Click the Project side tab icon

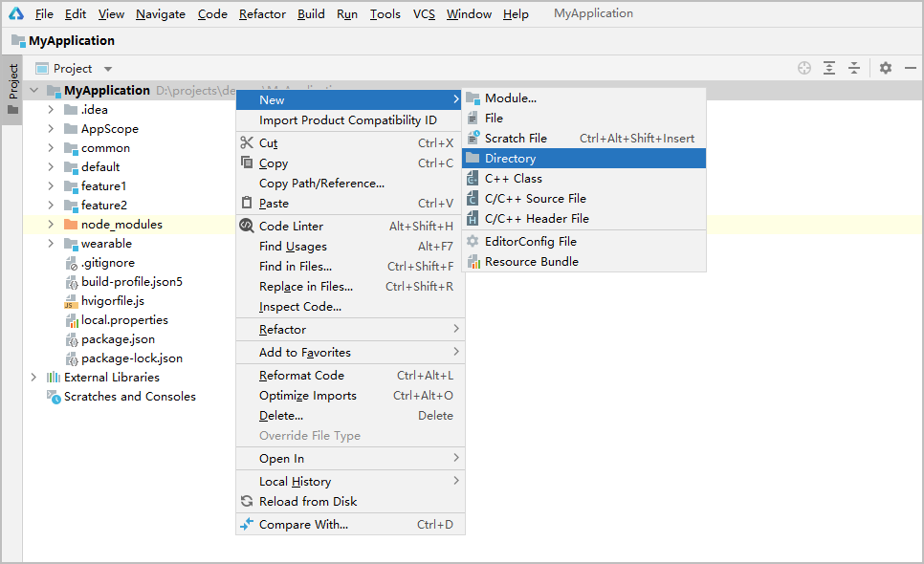tap(12, 110)
